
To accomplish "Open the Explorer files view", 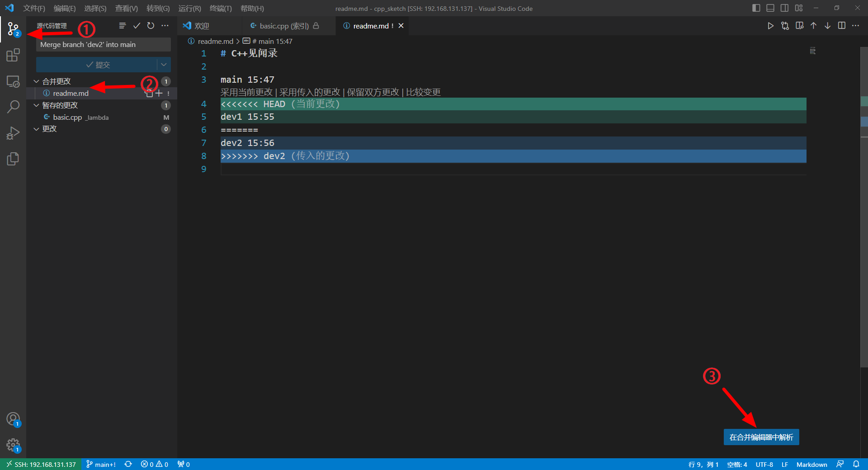I will pos(13,159).
